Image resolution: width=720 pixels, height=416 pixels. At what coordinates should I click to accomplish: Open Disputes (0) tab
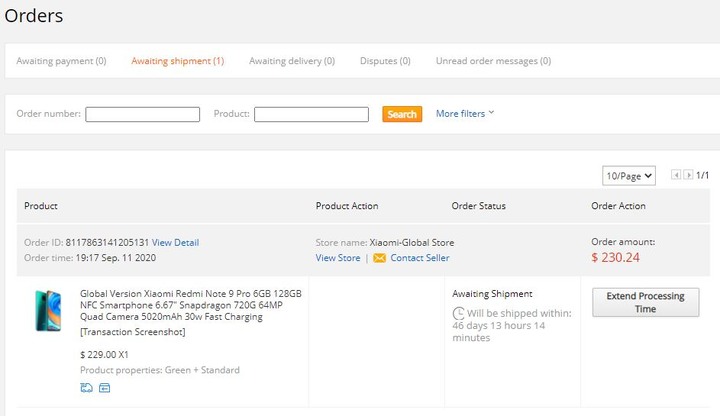tap(385, 61)
